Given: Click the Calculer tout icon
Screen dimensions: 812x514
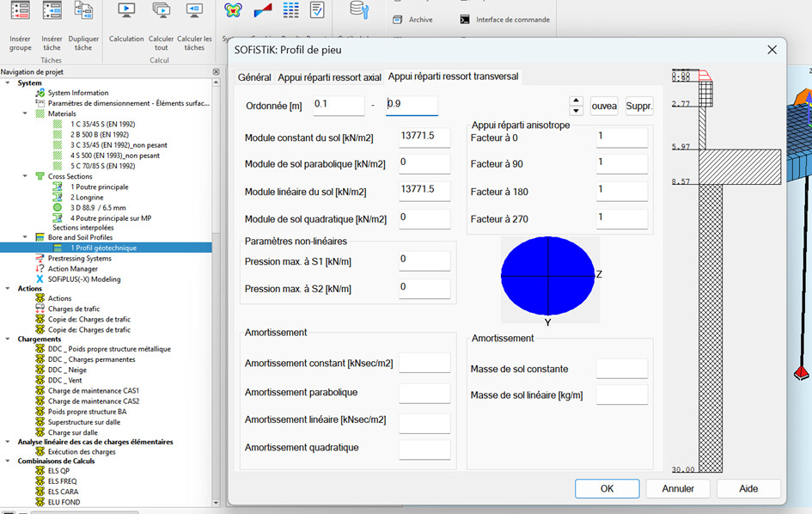Looking at the screenshot, I should pyautogui.click(x=161, y=11).
